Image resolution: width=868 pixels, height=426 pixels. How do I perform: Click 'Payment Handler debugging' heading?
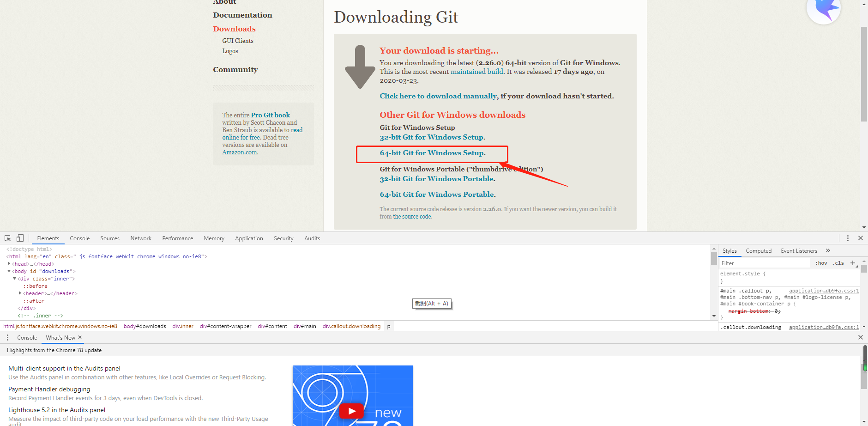click(x=49, y=389)
